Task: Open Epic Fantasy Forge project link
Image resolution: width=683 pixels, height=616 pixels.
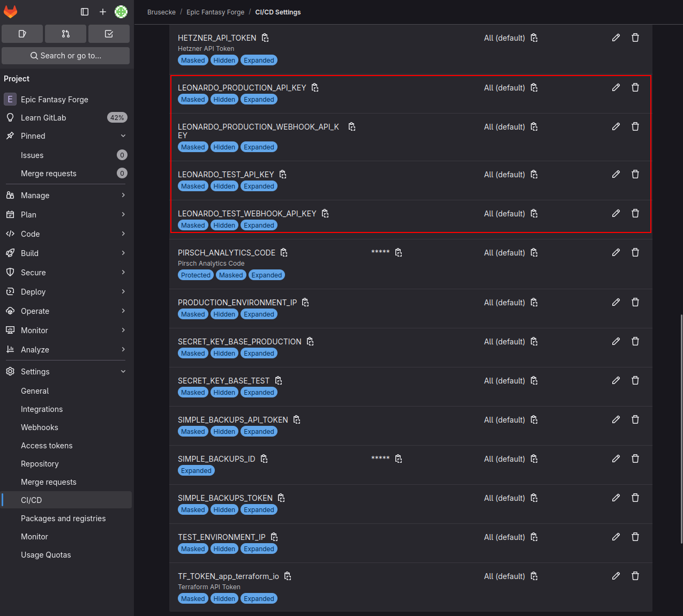Action: pyautogui.click(x=66, y=100)
